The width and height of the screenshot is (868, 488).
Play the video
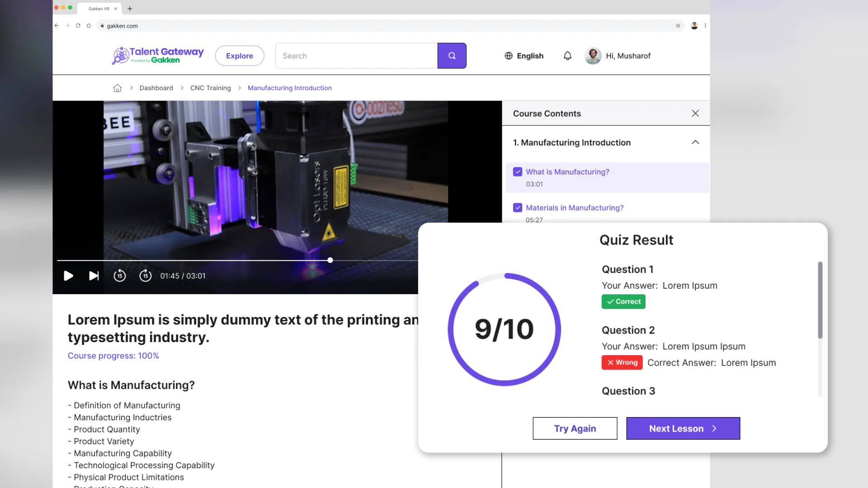(68, 276)
